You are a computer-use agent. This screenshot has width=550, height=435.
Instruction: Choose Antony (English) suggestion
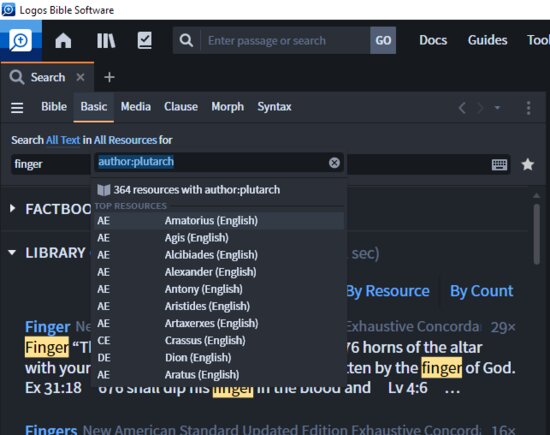coord(219,289)
